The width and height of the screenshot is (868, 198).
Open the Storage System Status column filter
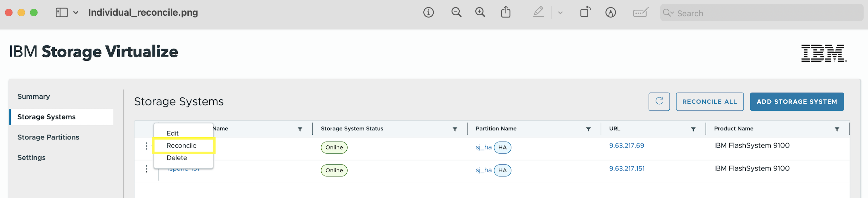pos(455,129)
